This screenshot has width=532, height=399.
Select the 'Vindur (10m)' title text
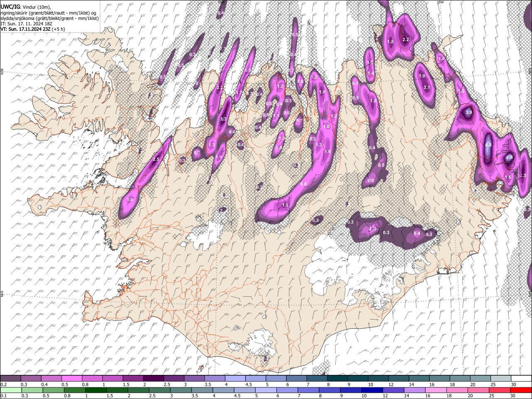click(x=37, y=7)
